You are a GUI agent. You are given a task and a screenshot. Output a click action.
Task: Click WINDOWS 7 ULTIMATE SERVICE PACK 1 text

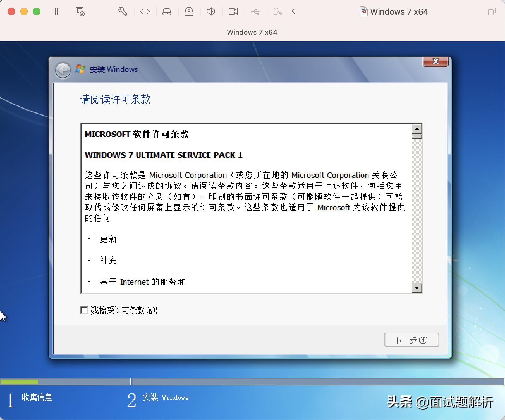coord(163,155)
